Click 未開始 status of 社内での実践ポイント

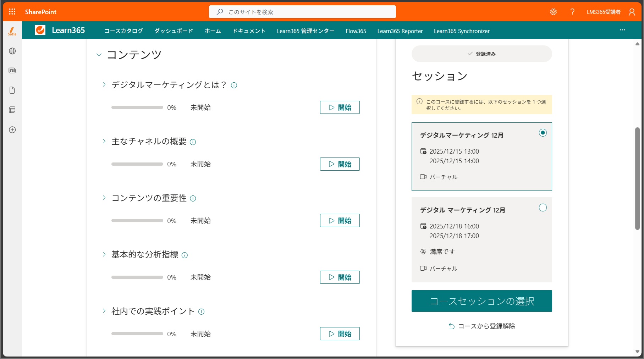coord(200,334)
